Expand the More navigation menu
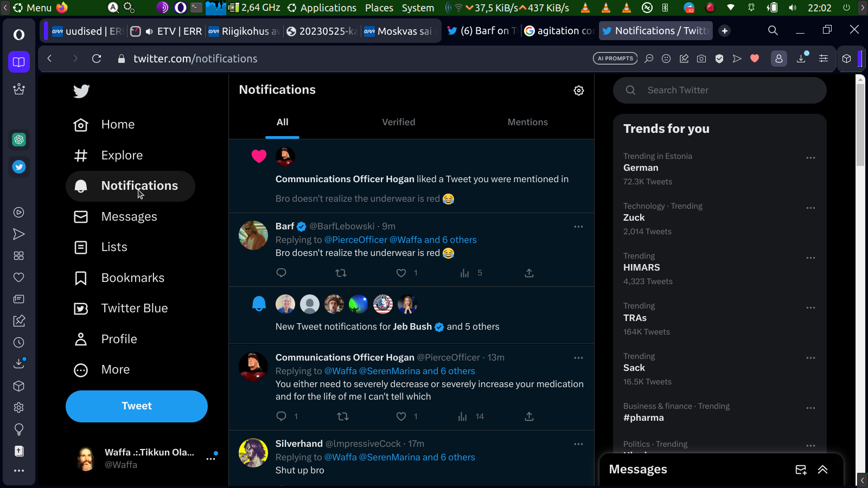This screenshot has height=488, width=868. coord(102,370)
